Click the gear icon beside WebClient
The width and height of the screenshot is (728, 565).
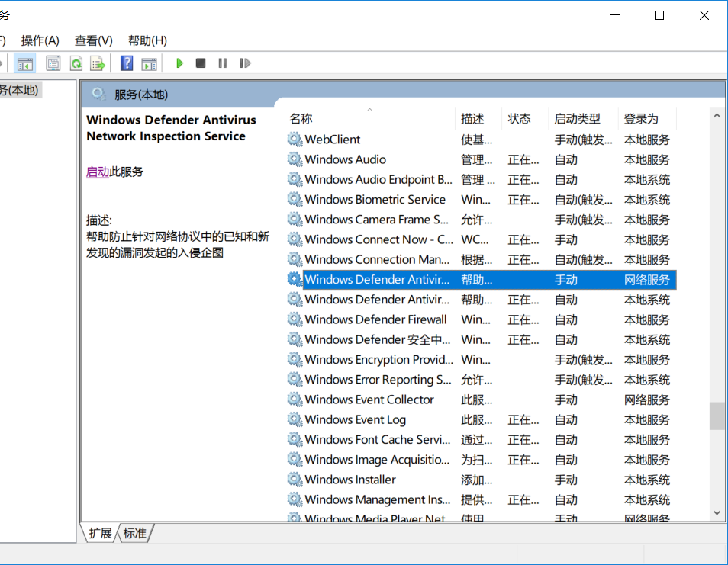(295, 140)
